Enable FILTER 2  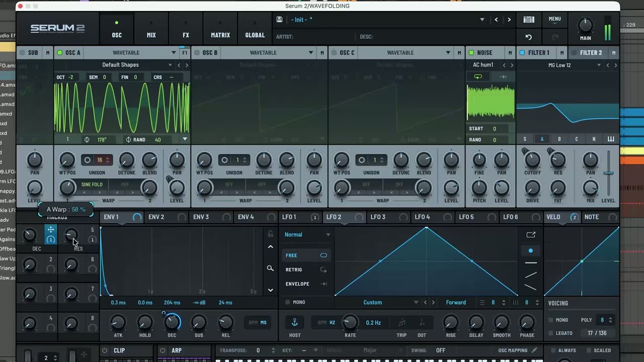click(x=574, y=53)
